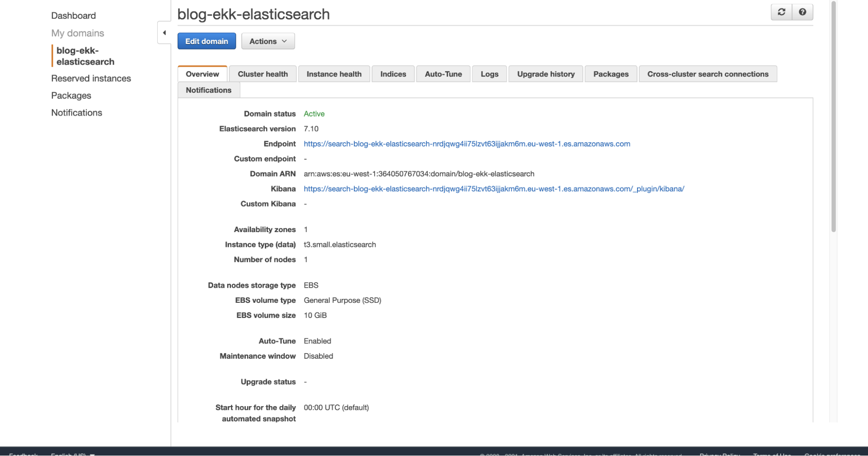Open the Instance health tab
The image size is (868, 456).
(333, 74)
